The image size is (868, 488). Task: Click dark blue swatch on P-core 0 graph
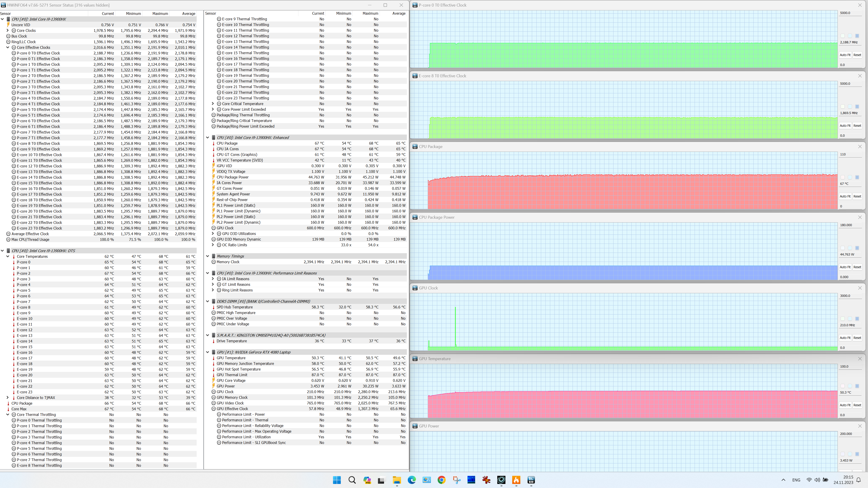pos(857,36)
